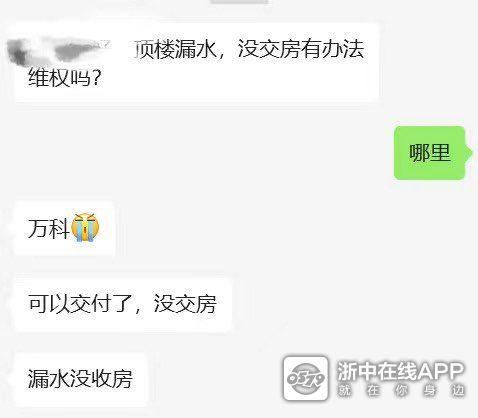Click the 没交房有办法 phrase in the first message
Image resolution: width=478 pixels, height=418 pixels.
click(x=300, y=49)
